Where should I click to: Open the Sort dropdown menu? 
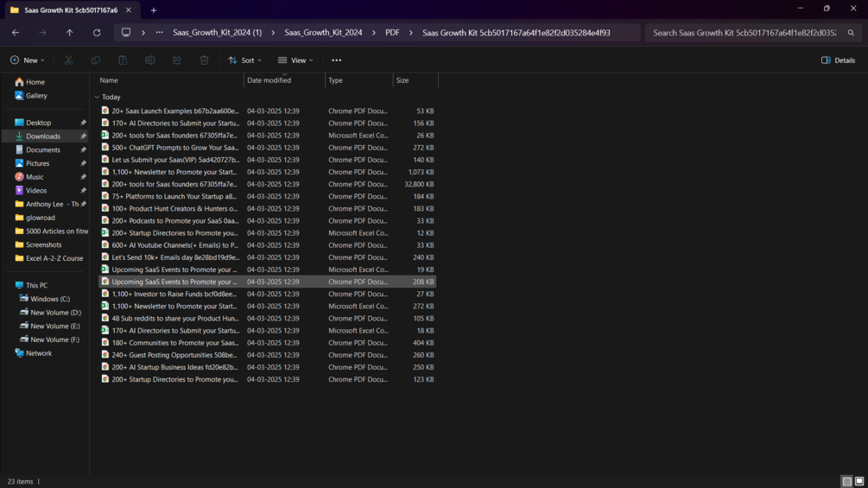coord(244,60)
